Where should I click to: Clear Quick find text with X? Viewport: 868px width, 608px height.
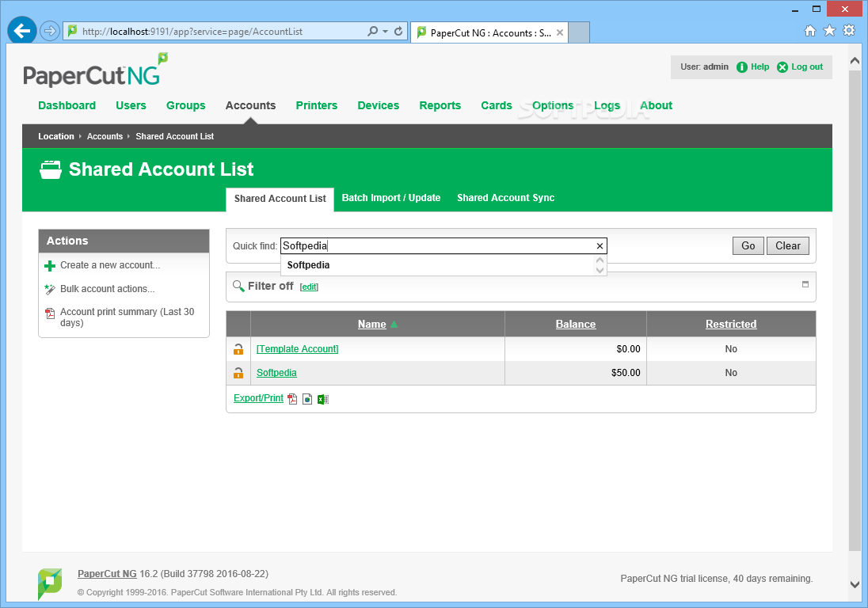pyautogui.click(x=600, y=245)
